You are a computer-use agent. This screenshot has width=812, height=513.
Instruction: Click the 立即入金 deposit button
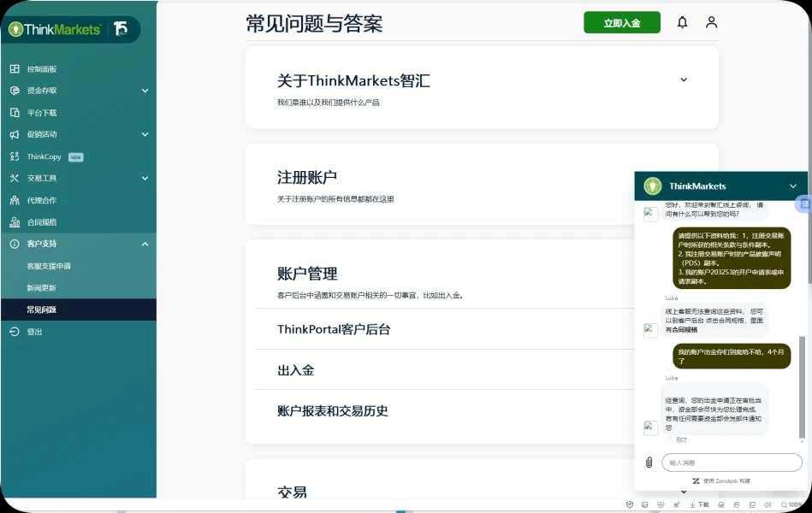pos(622,22)
